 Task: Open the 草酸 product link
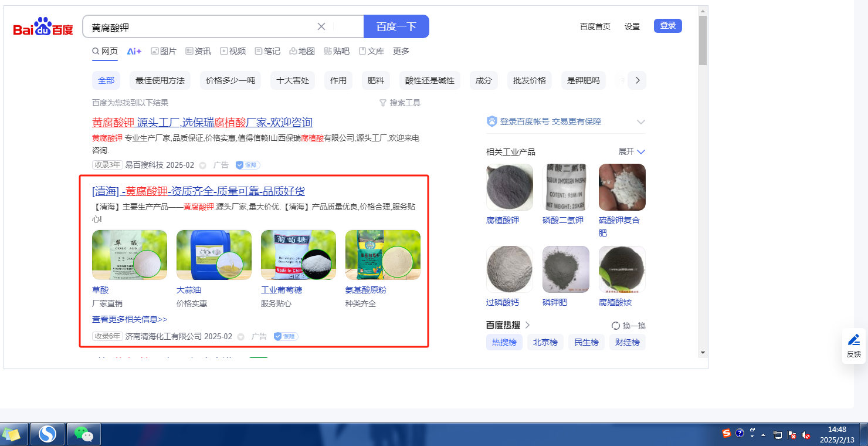(100, 290)
